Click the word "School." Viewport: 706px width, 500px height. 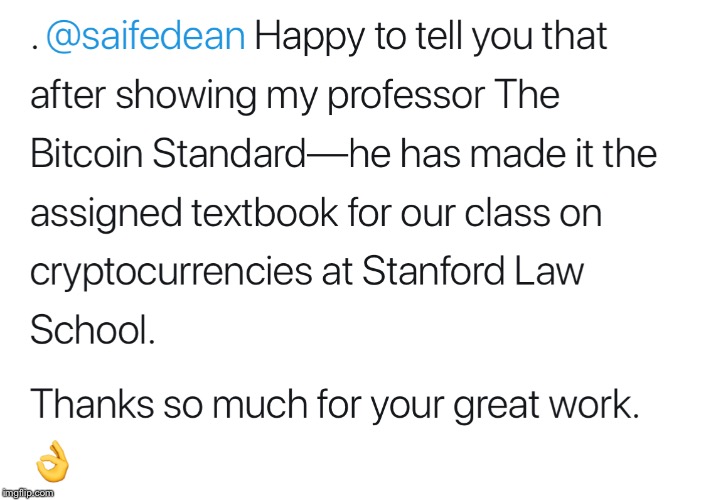tap(93, 329)
